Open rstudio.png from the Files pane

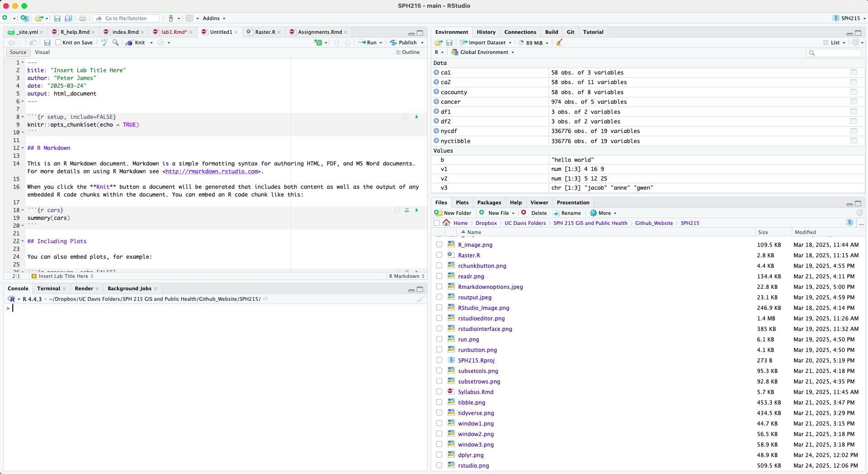(x=473, y=465)
